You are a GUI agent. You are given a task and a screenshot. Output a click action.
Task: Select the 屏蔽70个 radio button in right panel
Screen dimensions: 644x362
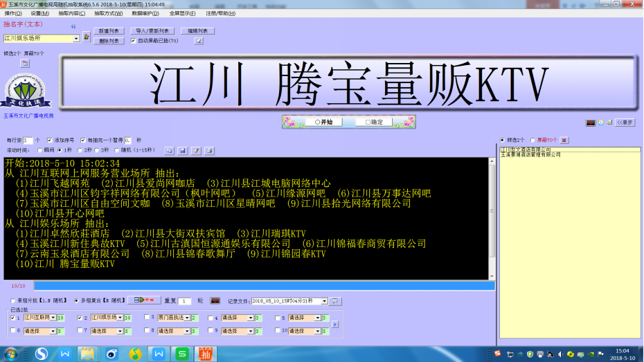tap(533, 140)
